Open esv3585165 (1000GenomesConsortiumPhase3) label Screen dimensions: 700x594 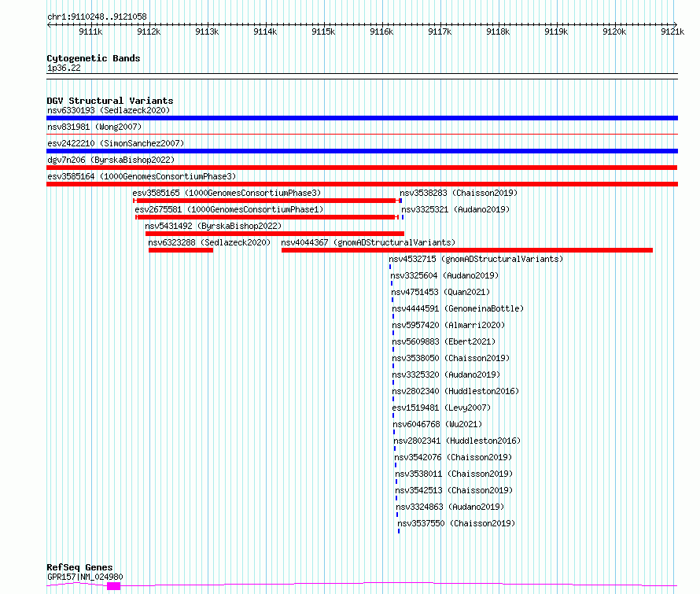pyautogui.click(x=227, y=193)
